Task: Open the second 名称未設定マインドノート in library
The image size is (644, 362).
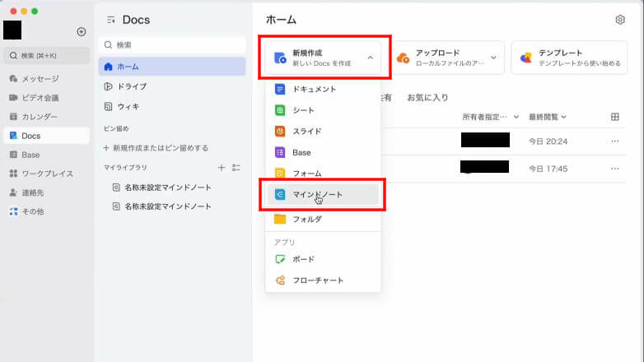Action: (167, 207)
